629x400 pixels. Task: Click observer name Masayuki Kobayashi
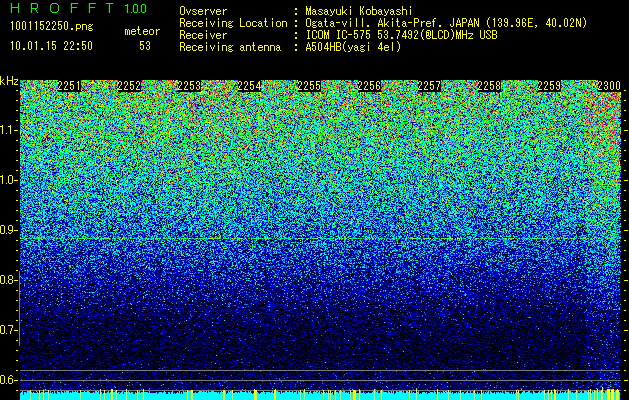tap(359, 11)
